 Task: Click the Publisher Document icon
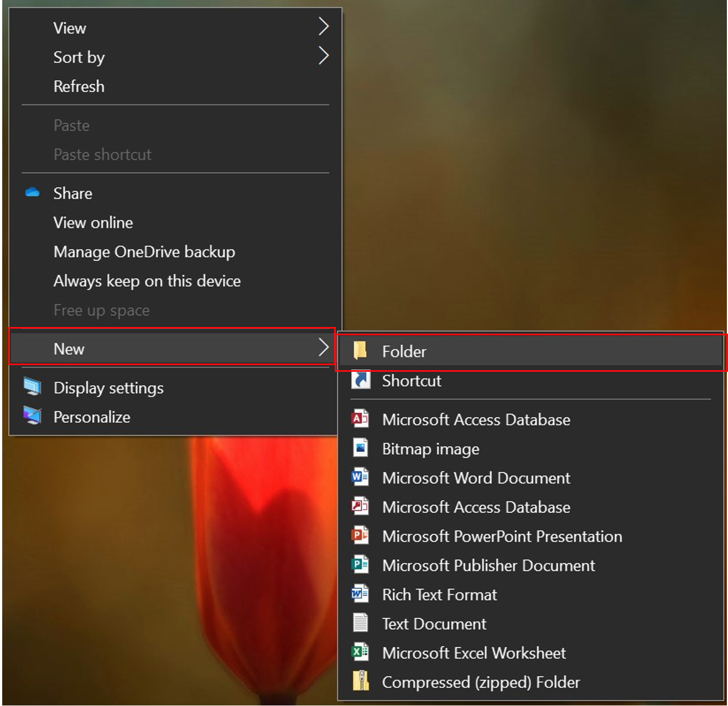(360, 565)
